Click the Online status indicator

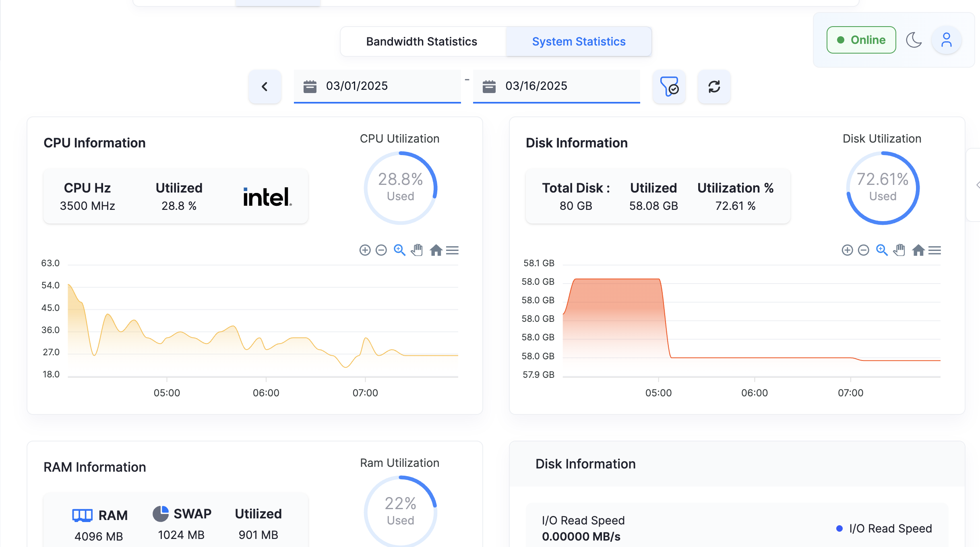click(861, 39)
